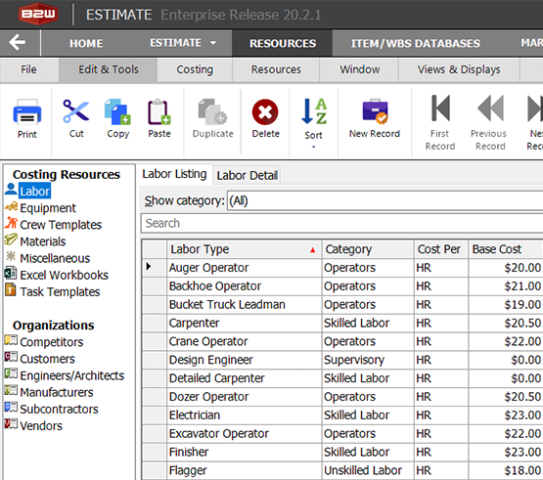Screen dimensions: 543x480
Task: Click the Finisher cell
Action: pos(244,452)
